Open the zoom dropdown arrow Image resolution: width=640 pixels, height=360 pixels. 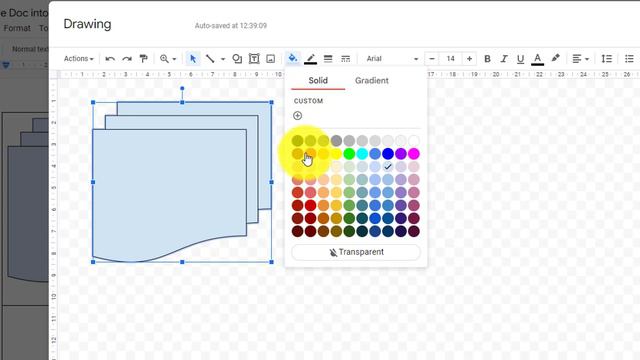point(174,59)
